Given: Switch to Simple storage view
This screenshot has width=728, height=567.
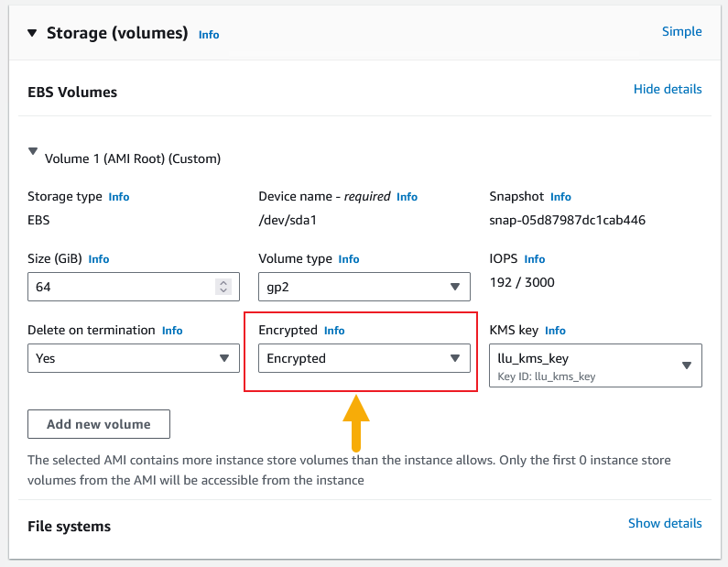Looking at the screenshot, I should [x=681, y=31].
